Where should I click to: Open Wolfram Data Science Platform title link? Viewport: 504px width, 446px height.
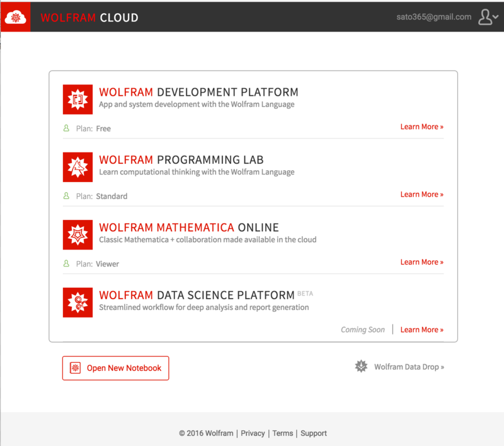pyautogui.click(x=197, y=295)
